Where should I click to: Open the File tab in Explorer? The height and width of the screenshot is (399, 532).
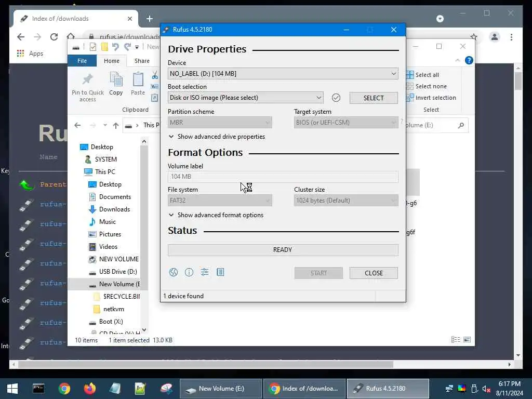82,61
